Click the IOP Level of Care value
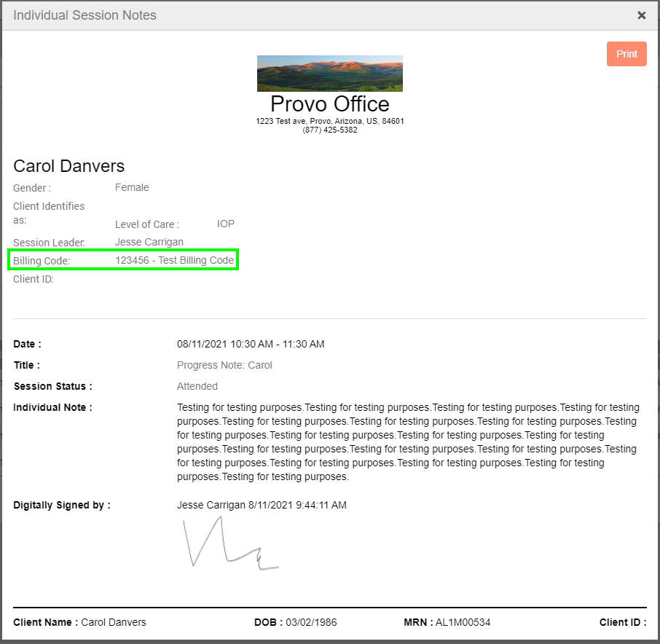Image resolution: width=660 pixels, height=644 pixels. (x=226, y=224)
